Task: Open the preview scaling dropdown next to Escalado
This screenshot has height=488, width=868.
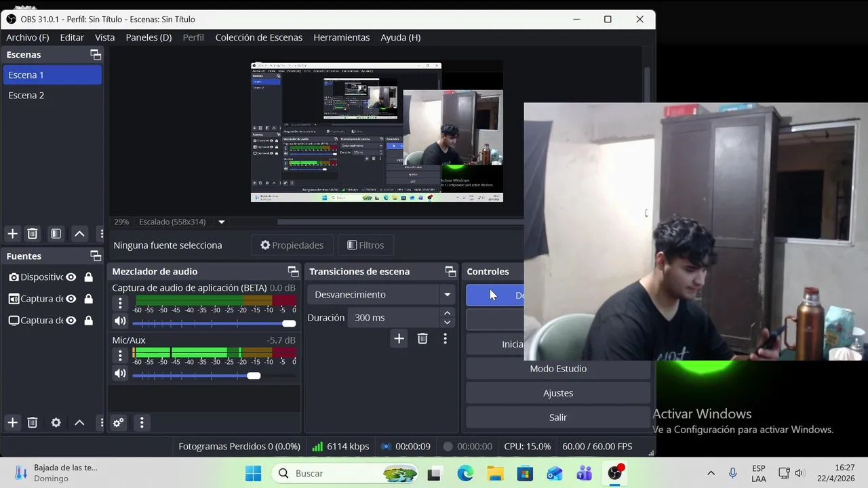Action: (221, 222)
